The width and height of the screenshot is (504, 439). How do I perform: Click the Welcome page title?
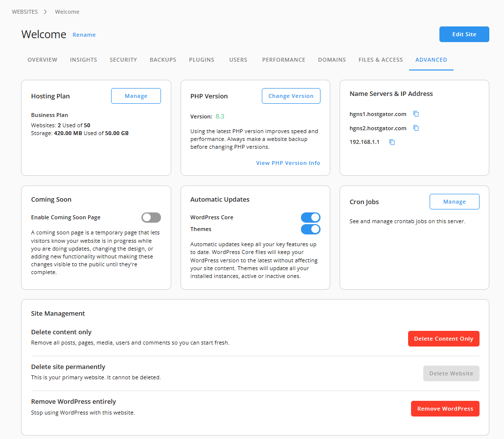coord(44,34)
